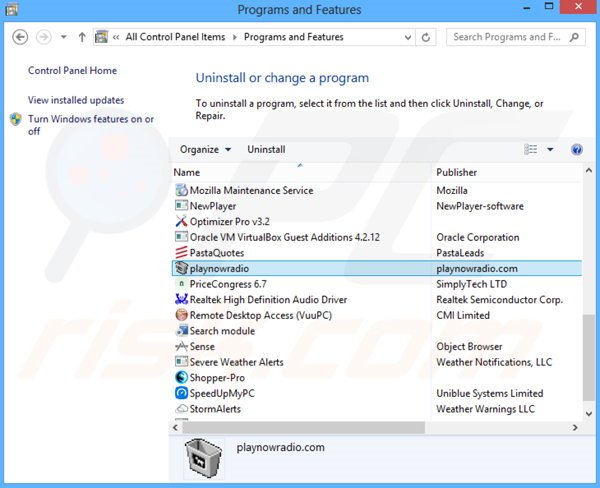Screen dimensions: 600x488
Task: Click the horizontal scrollbar left arrow
Action: pyautogui.click(x=175, y=428)
